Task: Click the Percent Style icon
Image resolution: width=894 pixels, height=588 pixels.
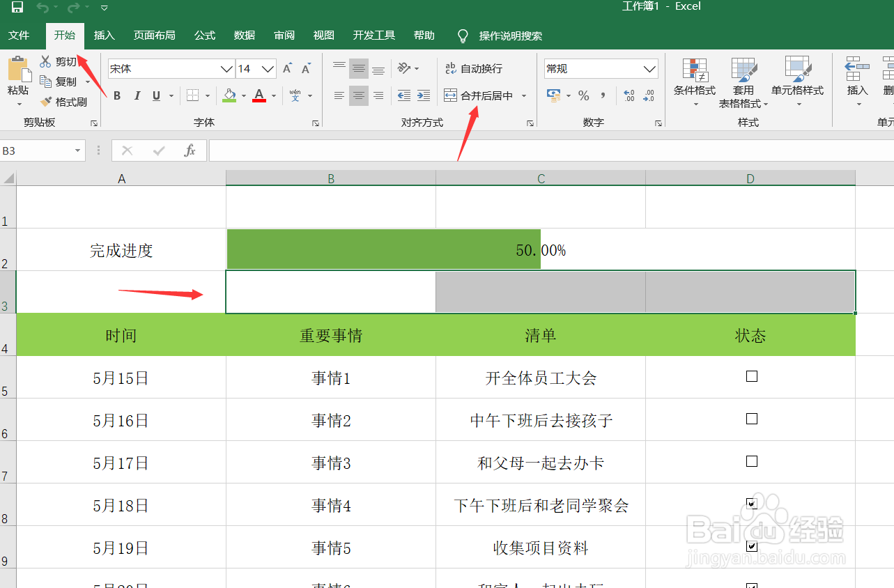Action: point(585,95)
